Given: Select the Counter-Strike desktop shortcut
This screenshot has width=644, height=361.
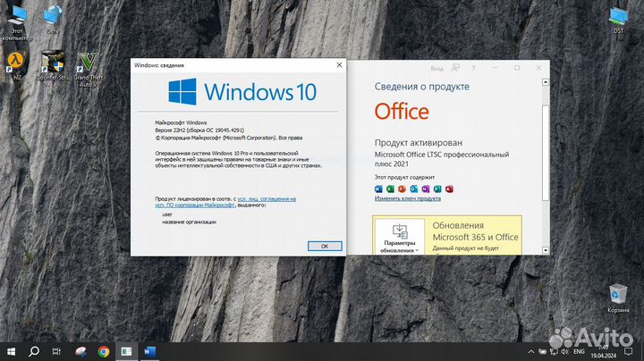Looking at the screenshot, I should 53,65.
